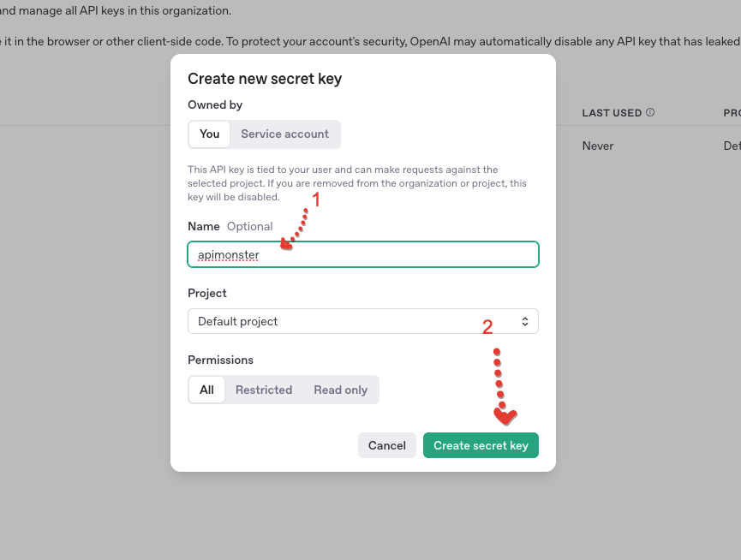Set permissions to Restricted
The height and width of the screenshot is (560, 741).
(264, 390)
